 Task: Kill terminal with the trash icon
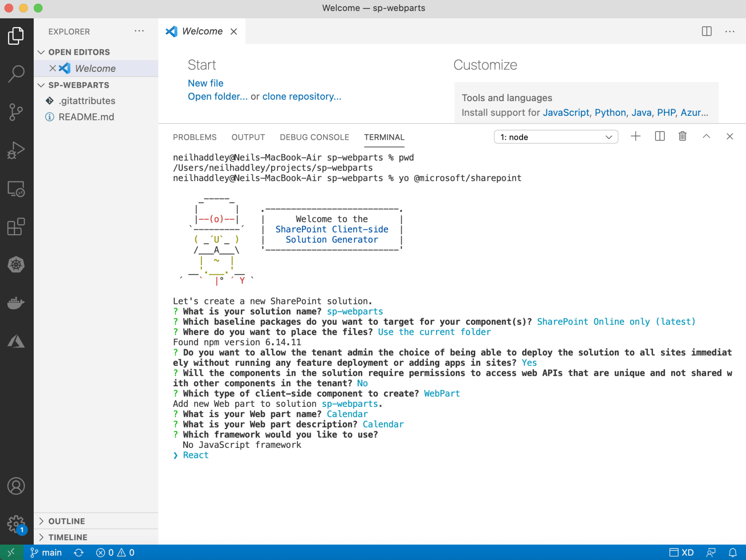coord(683,137)
